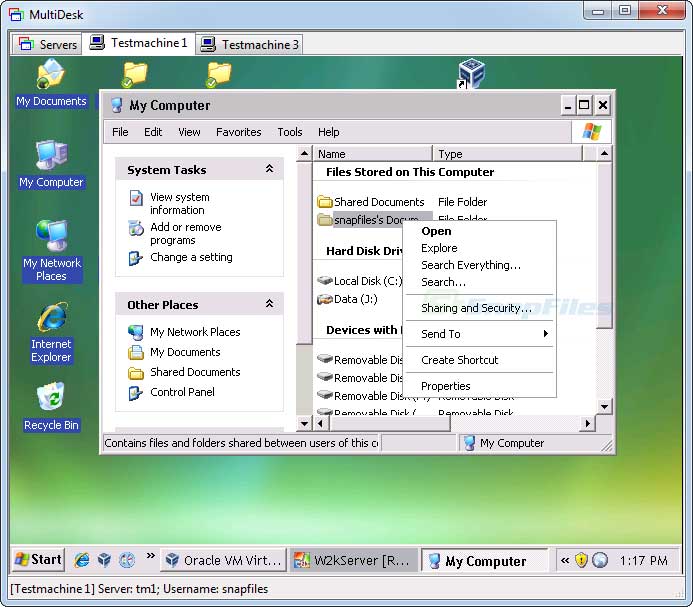The width and height of the screenshot is (693, 607).
Task: Click round tray icon beside shield
Action: point(600,560)
